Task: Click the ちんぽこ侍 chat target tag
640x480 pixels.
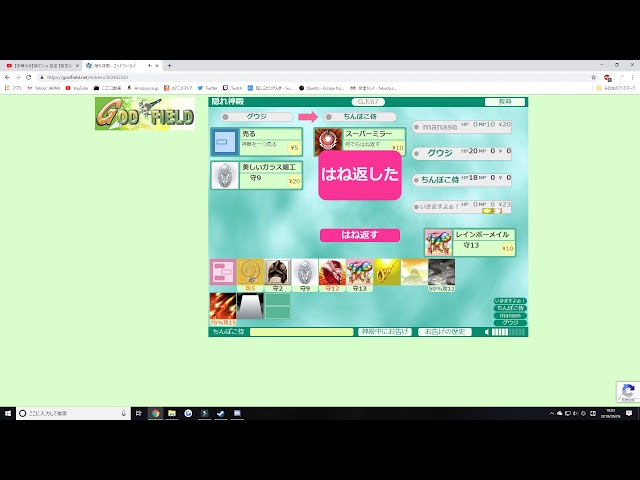Action: [x=510, y=308]
